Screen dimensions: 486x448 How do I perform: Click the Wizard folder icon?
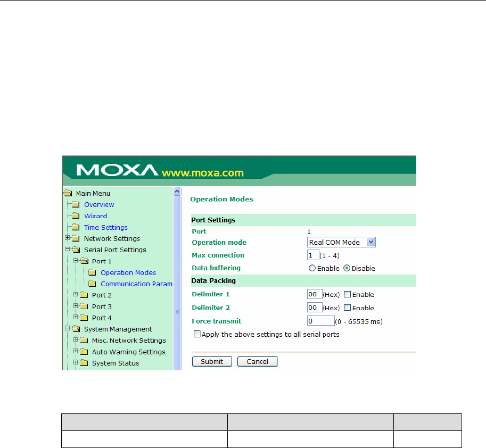point(75,216)
